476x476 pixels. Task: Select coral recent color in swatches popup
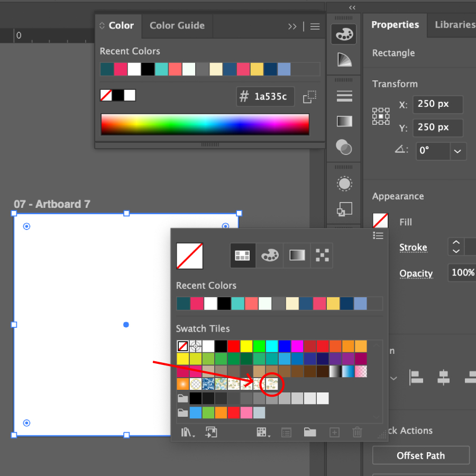251,304
